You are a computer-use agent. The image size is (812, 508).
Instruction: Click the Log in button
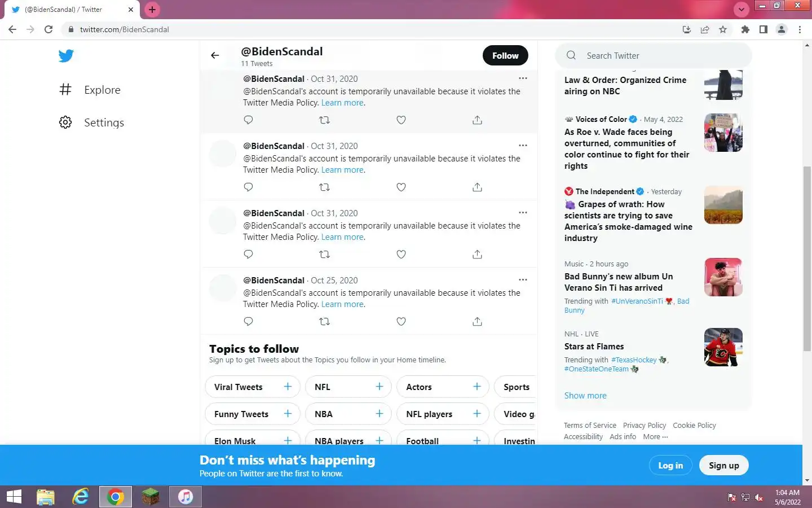670,466
